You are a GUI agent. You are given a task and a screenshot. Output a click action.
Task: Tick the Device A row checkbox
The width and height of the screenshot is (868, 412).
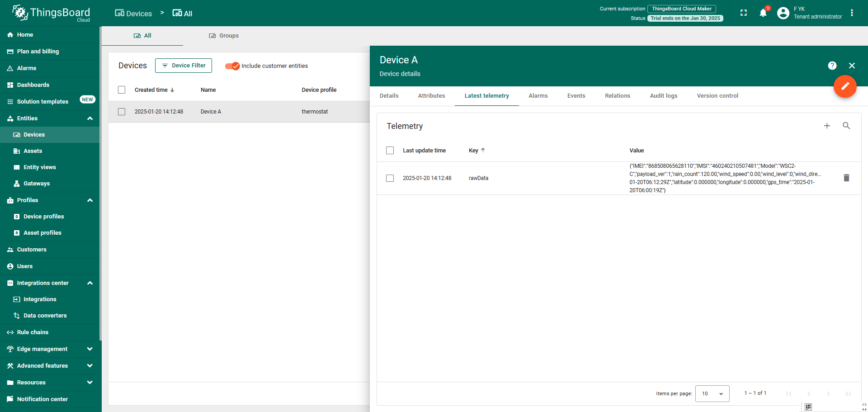122,112
